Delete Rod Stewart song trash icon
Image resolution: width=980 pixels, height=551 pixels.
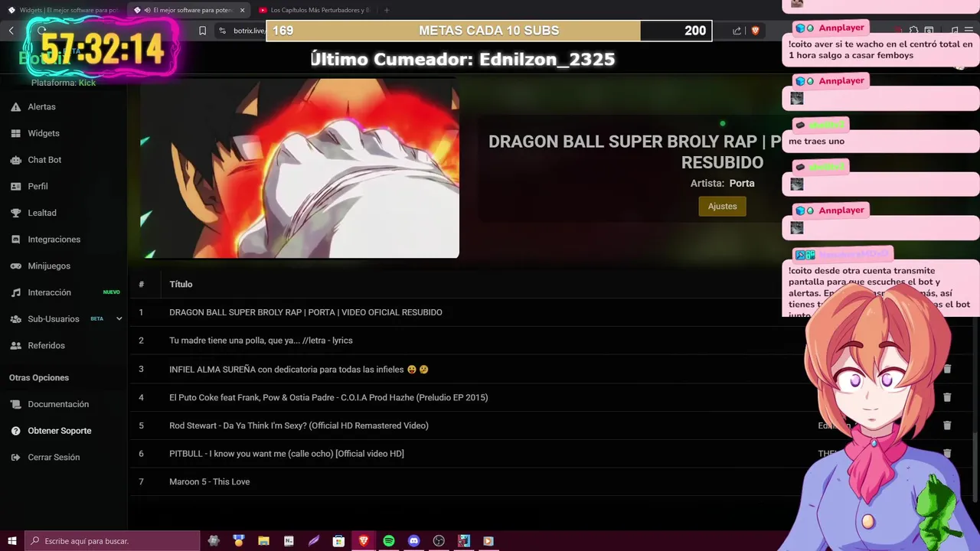coord(947,425)
